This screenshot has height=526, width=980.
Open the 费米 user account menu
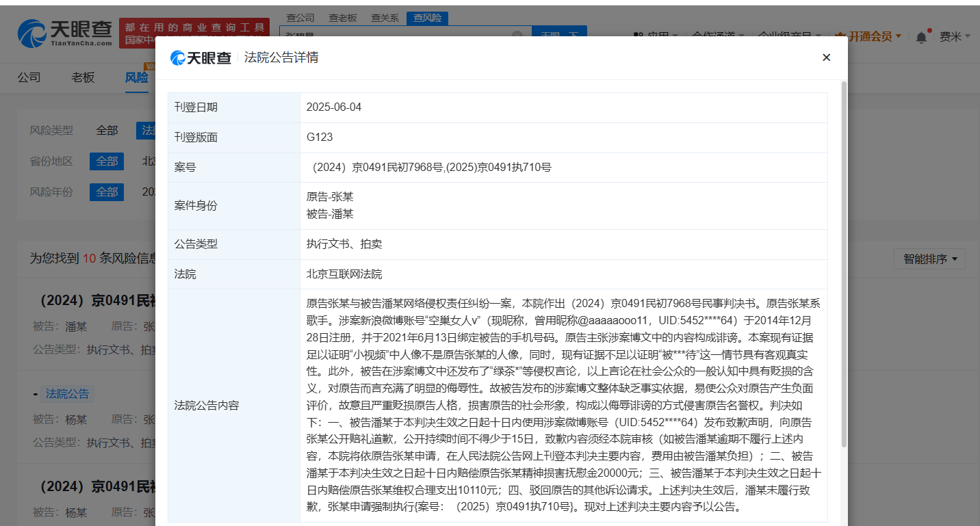(x=955, y=36)
